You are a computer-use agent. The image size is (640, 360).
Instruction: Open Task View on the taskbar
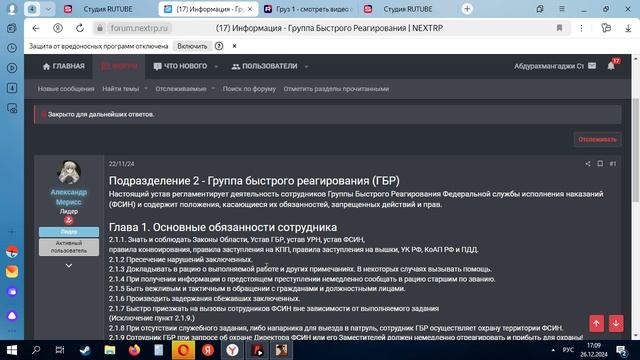pos(60,350)
